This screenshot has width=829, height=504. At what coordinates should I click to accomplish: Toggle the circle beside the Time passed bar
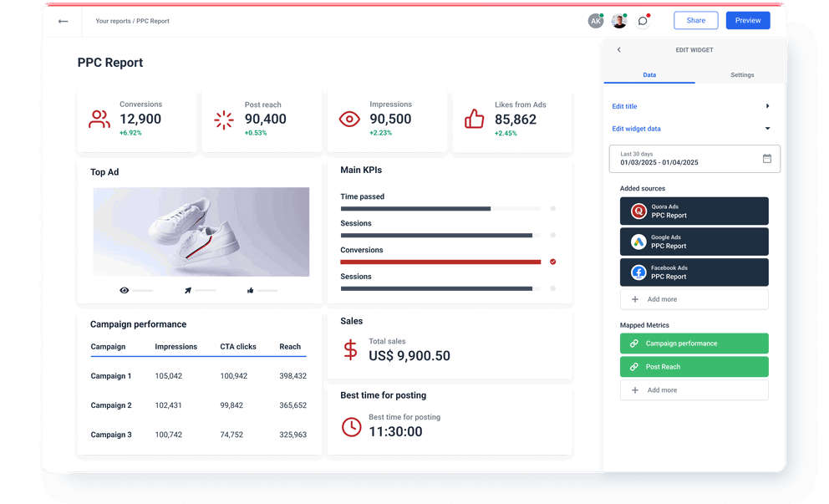point(552,208)
